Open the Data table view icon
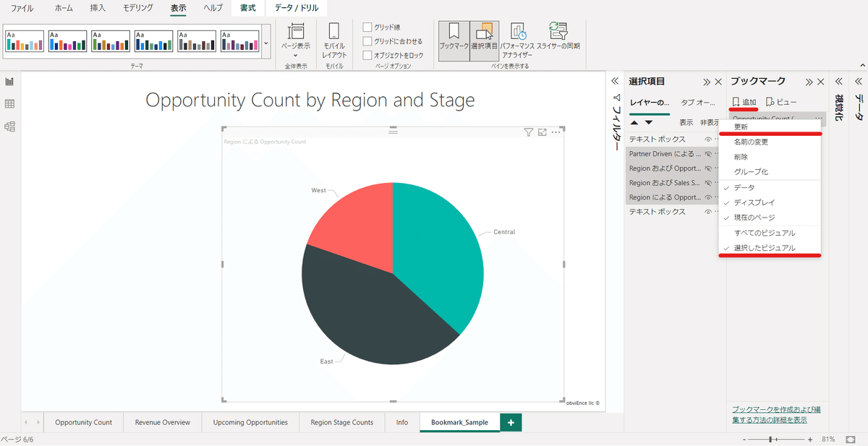This screenshot has height=446, width=868. point(10,104)
